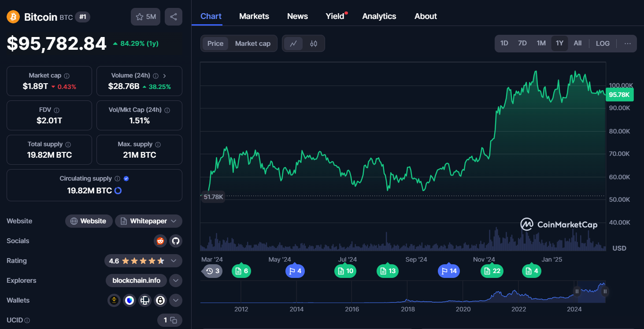Open the Markets tab
The image size is (644, 329).
[x=254, y=16]
